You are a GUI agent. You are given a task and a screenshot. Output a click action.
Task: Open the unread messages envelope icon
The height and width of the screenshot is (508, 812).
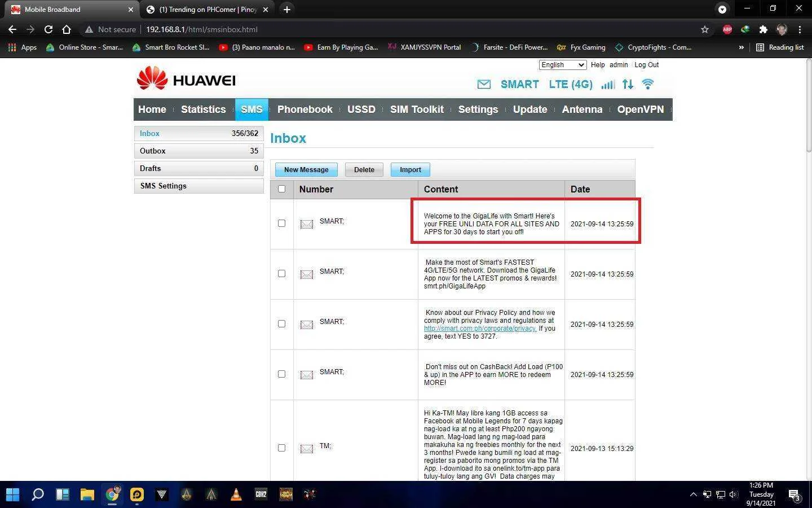(484, 84)
